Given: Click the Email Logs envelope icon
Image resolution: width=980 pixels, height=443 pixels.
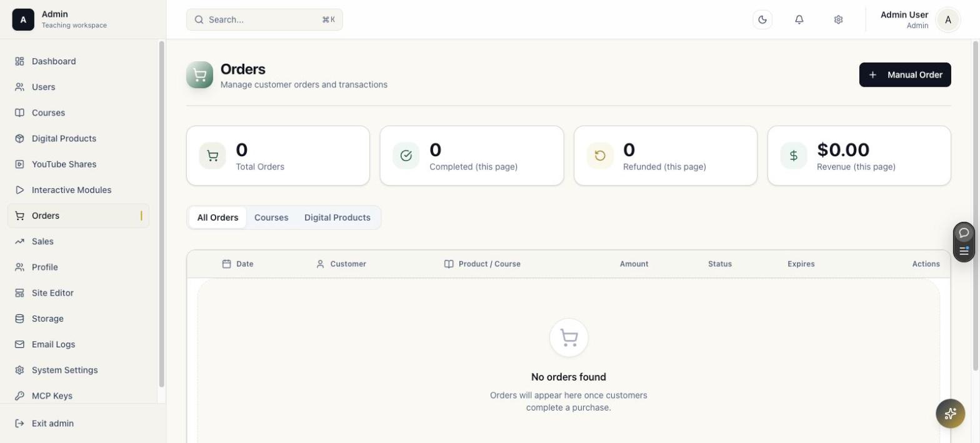Looking at the screenshot, I should point(19,344).
